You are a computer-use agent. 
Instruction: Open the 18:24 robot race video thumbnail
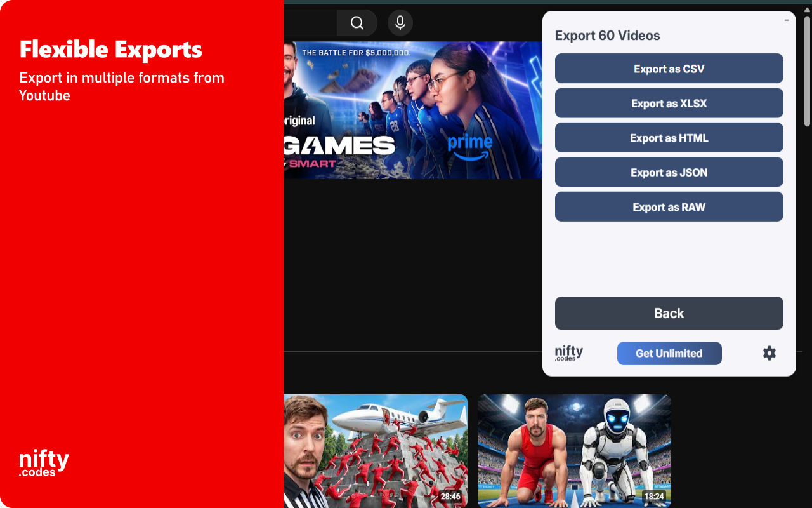tap(574, 451)
